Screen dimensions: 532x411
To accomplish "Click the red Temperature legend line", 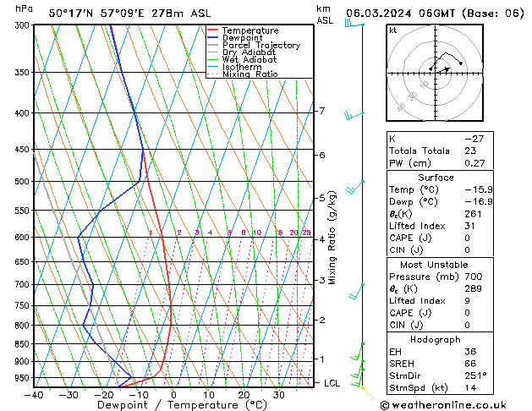I will tap(213, 30).
